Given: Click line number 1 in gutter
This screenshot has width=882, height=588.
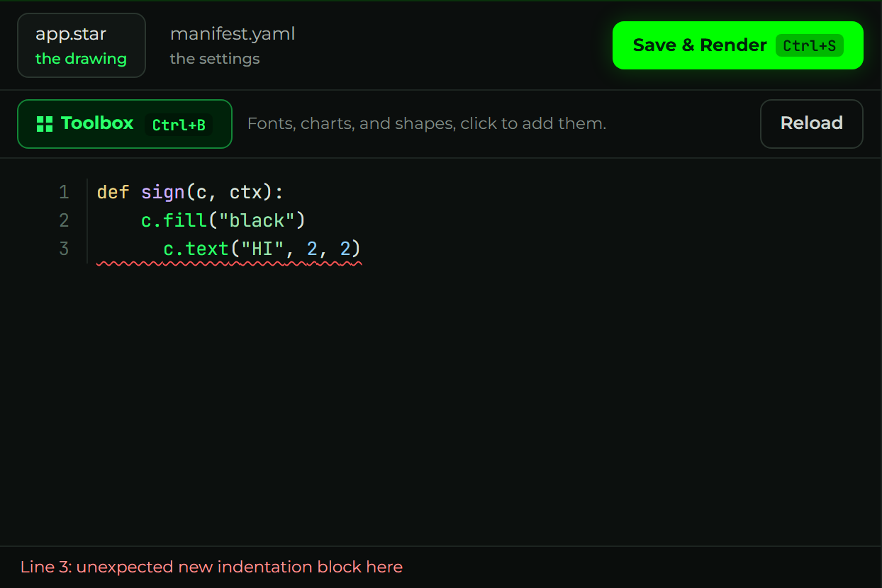Looking at the screenshot, I should (x=64, y=193).
